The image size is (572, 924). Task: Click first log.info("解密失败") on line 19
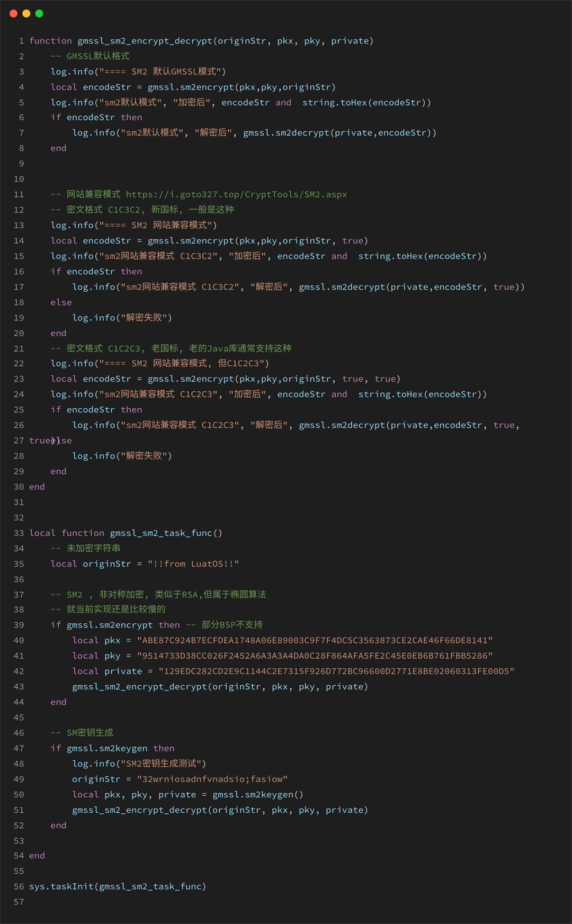(x=122, y=318)
